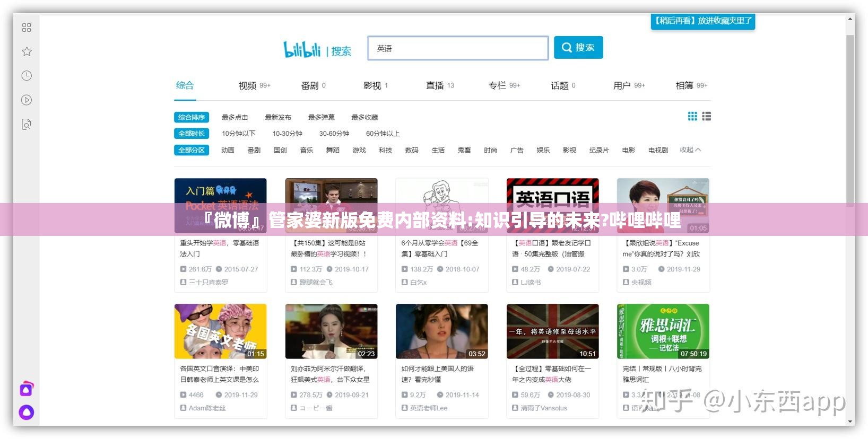This screenshot has height=439, width=868.
Task: Open video 6个月从零学会英语 69全集
Action: point(440,248)
